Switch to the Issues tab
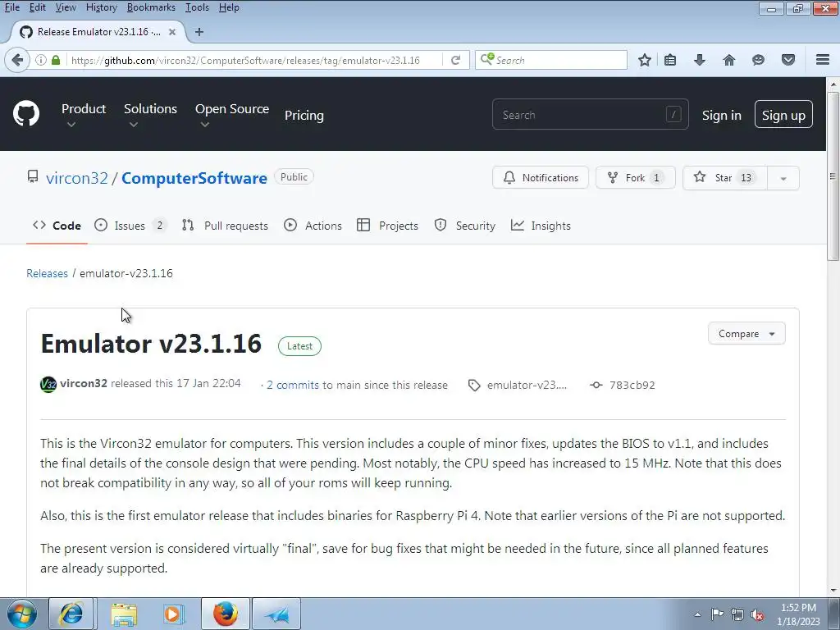Screen dimensions: 840x630 click(130, 226)
